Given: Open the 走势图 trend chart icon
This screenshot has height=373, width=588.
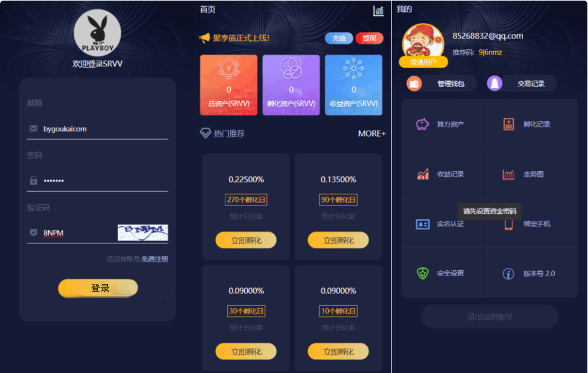Looking at the screenshot, I should 508,174.
